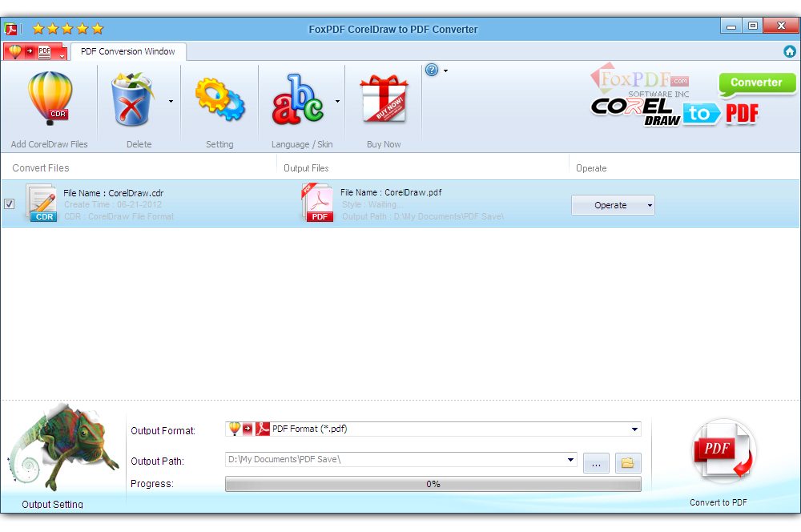Click the Convert Files column header

(x=41, y=168)
